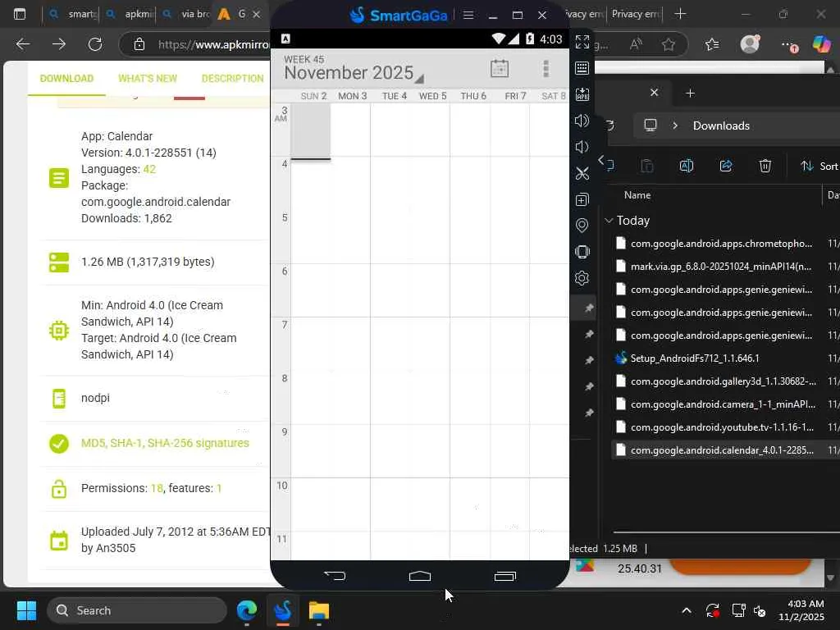Collapse the Today group in Downloads

609,220
